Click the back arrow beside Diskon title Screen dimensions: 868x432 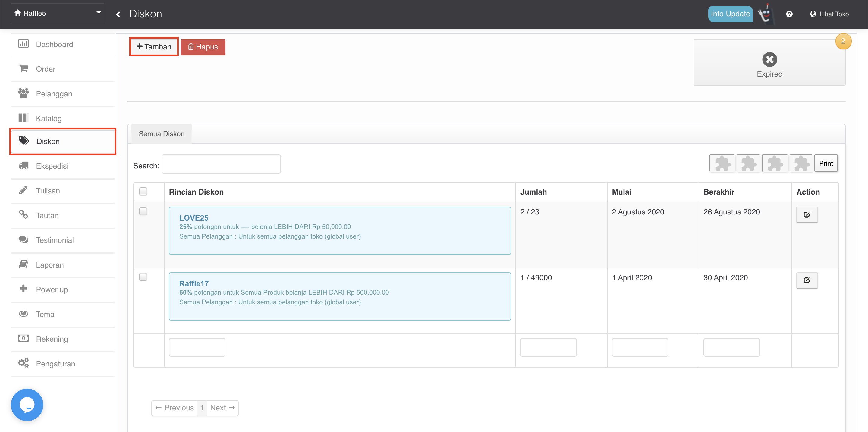coord(118,14)
